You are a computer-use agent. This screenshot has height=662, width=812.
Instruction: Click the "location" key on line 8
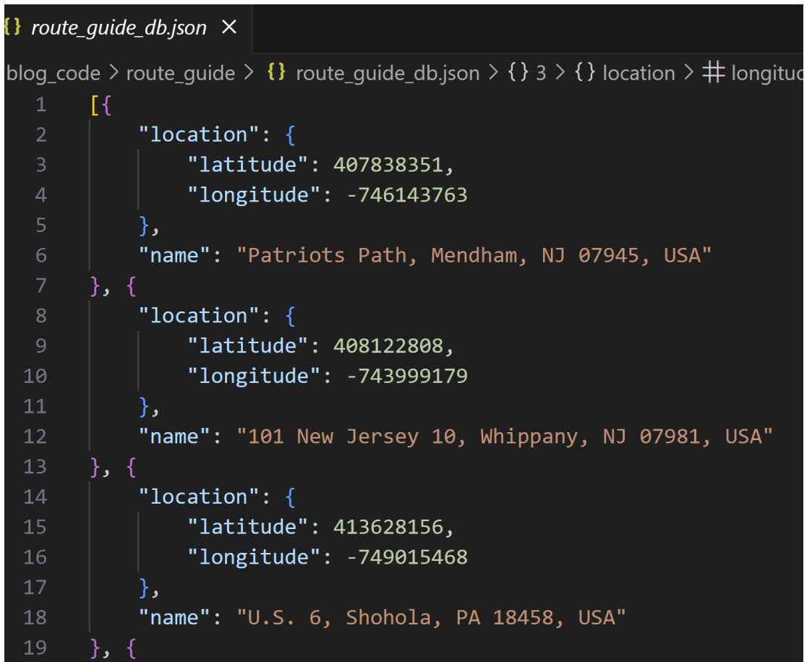(198, 317)
